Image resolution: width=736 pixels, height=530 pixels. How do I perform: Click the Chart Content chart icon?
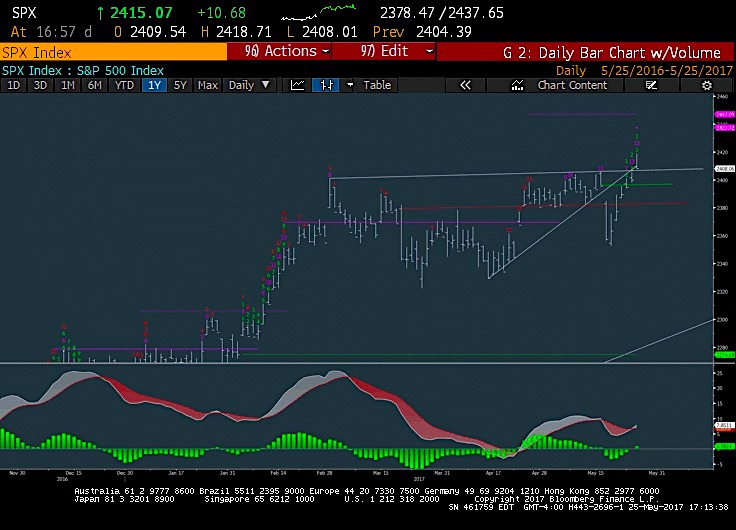tap(517, 85)
